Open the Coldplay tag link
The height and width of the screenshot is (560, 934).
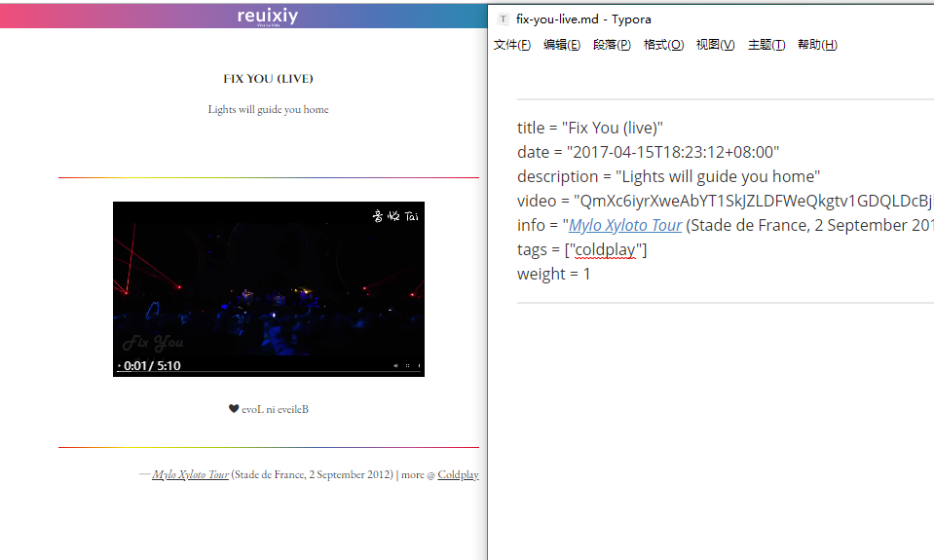click(x=458, y=475)
